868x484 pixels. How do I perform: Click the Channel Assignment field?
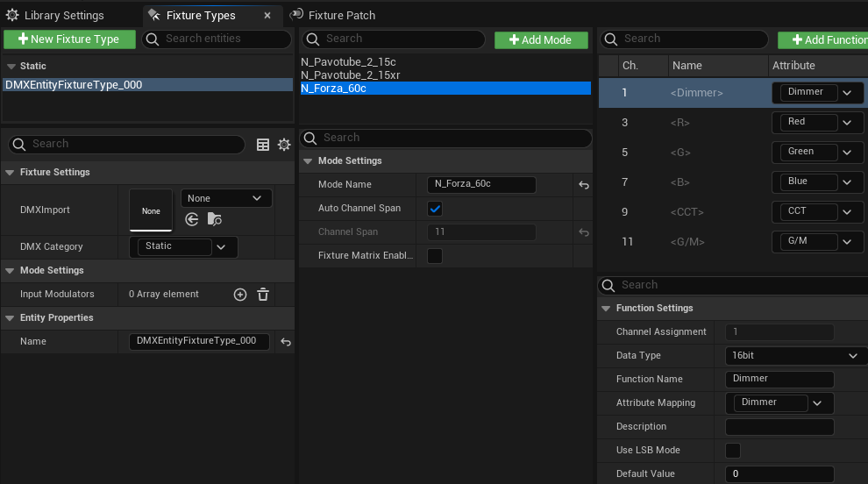[779, 332]
